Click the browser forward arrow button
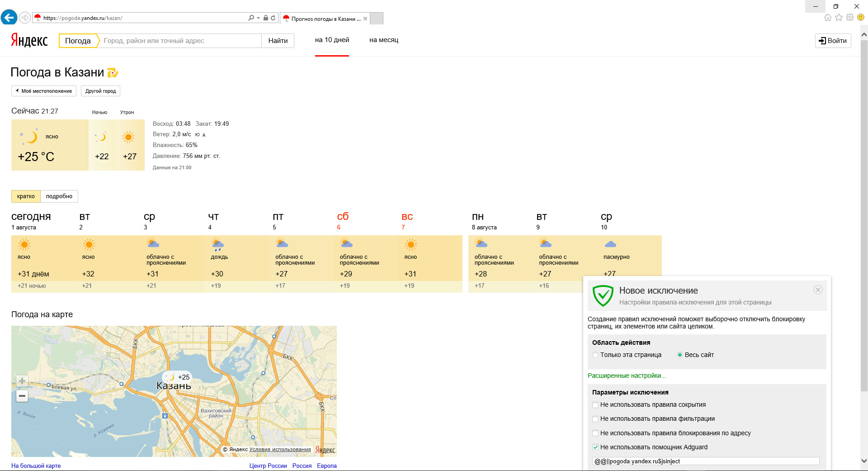 point(25,18)
